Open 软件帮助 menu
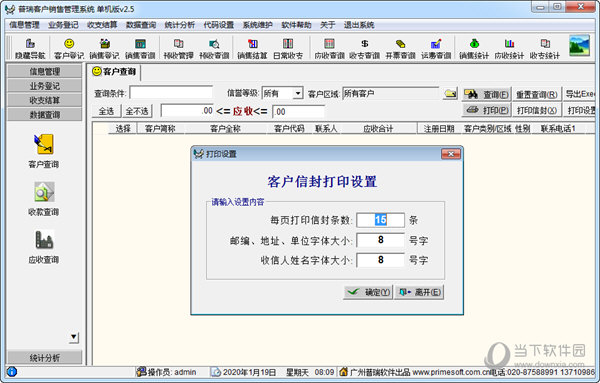This screenshot has height=383, width=600. click(x=296, y=25)
